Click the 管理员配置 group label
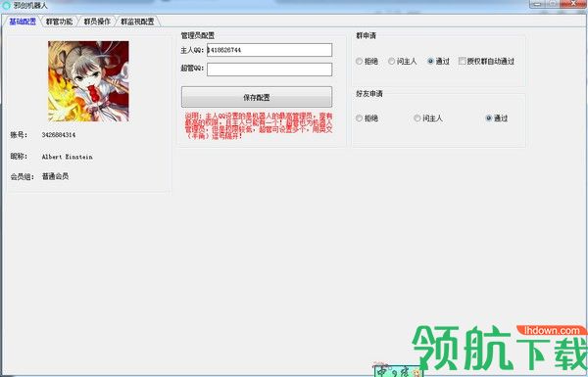The height and width of the screenshot is (377, 588). coord(198,35)
